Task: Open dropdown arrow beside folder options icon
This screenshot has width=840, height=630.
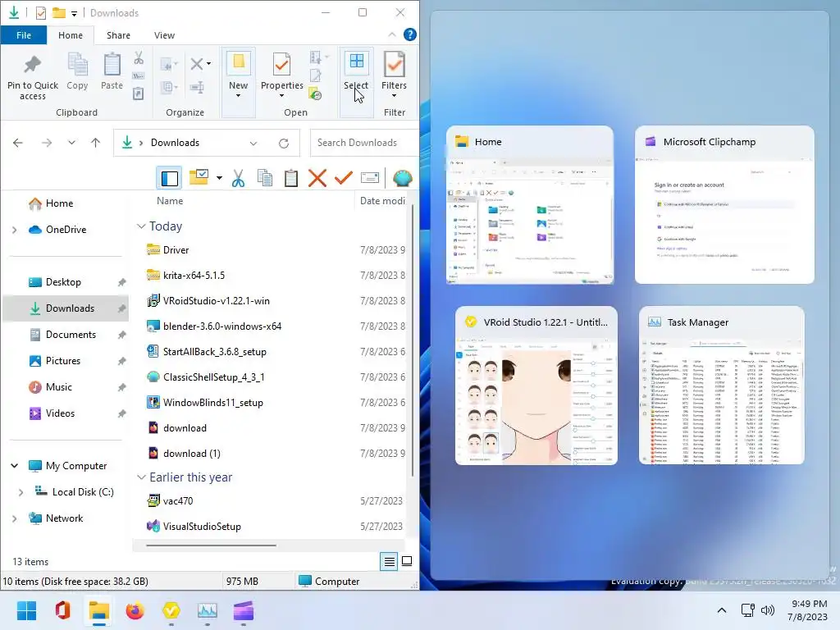Action: click(x=219, y=178)
